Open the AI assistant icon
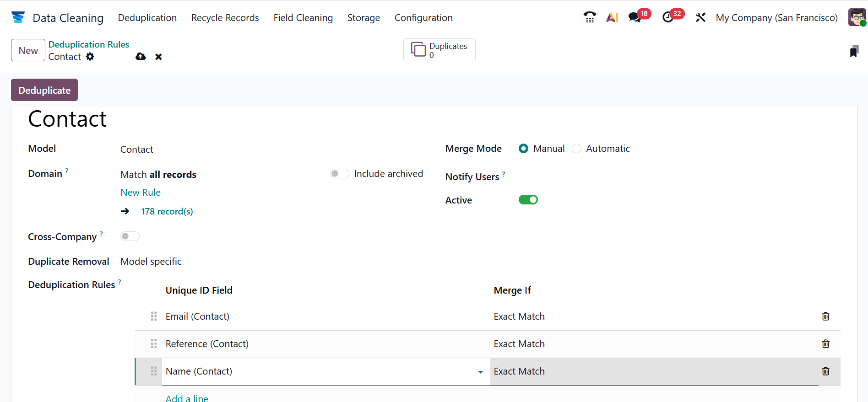The width and height of the screenshot is (868, 402). 612,17
